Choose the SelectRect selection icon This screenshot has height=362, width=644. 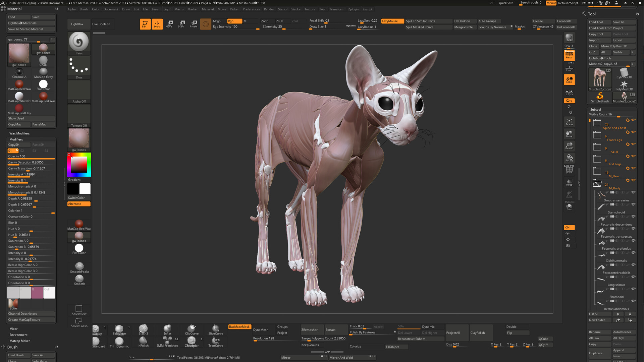tap(79, 310)
